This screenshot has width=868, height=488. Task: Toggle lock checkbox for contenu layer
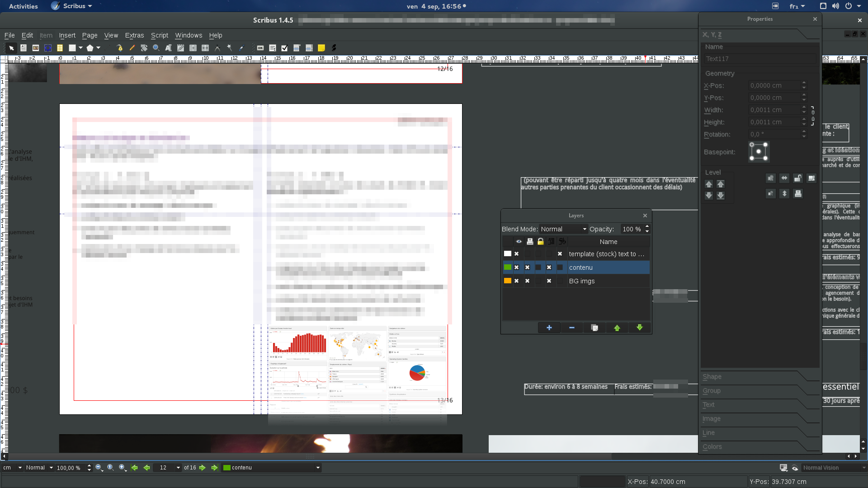[538, 267]
